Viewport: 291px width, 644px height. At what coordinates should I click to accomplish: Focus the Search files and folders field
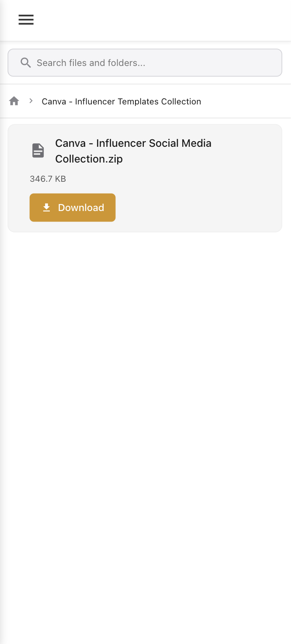[x=145, y=62]
